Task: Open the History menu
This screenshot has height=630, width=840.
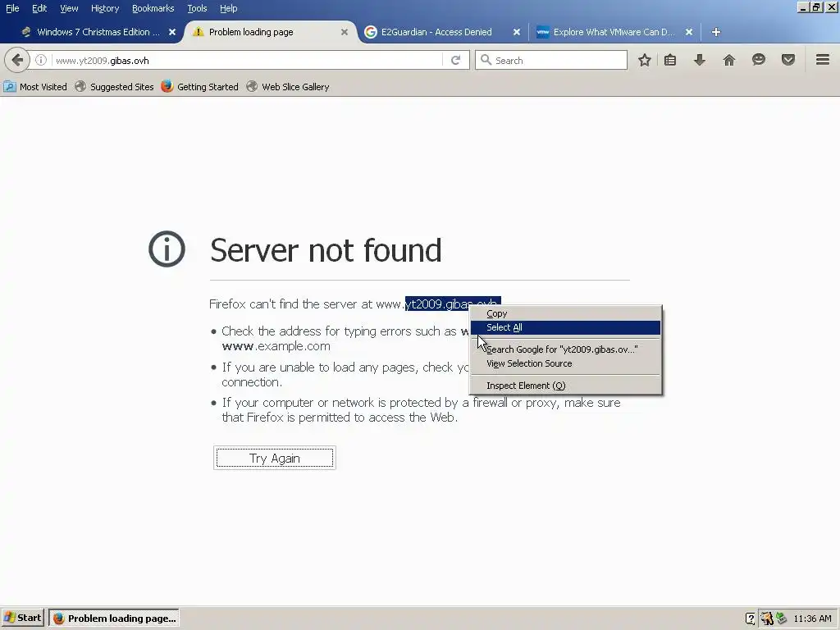Action: (105, 8)
